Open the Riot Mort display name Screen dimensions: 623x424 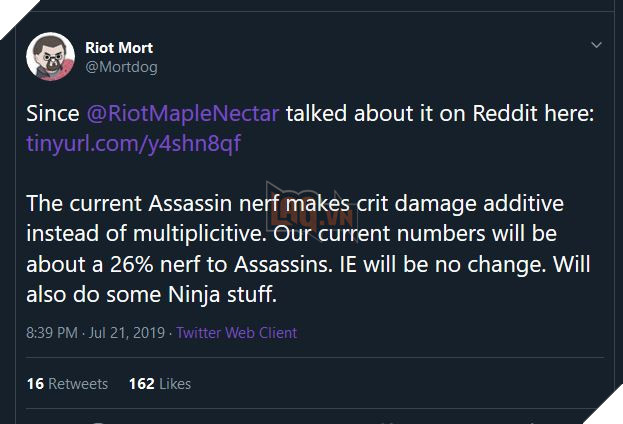point(121,47)
